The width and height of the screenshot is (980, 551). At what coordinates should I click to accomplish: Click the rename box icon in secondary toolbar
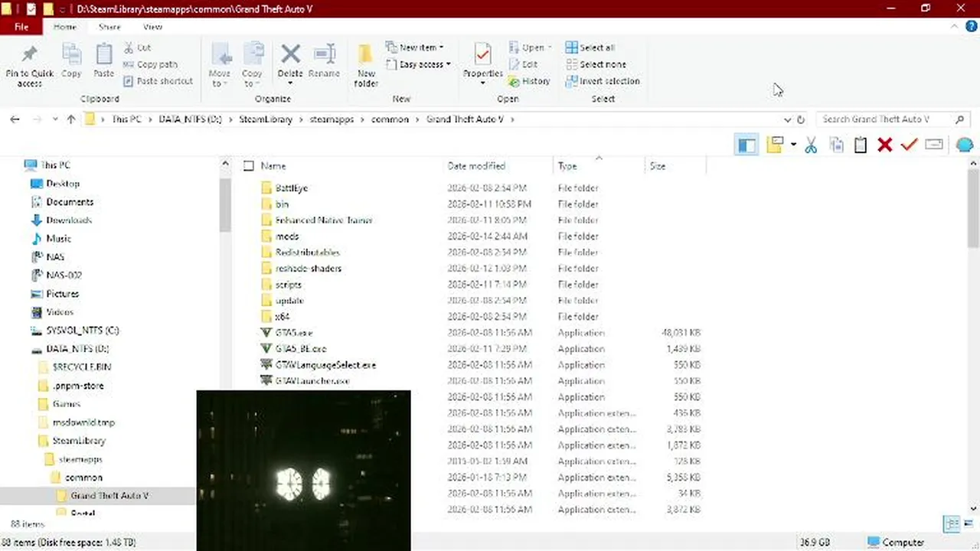pos(934,145)
